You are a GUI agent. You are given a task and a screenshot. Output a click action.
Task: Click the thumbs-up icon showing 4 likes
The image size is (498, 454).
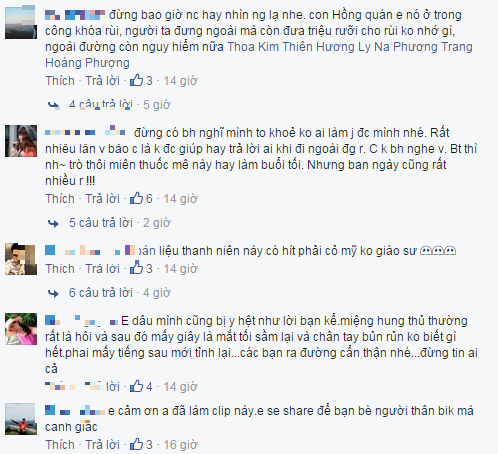point(136,386)
